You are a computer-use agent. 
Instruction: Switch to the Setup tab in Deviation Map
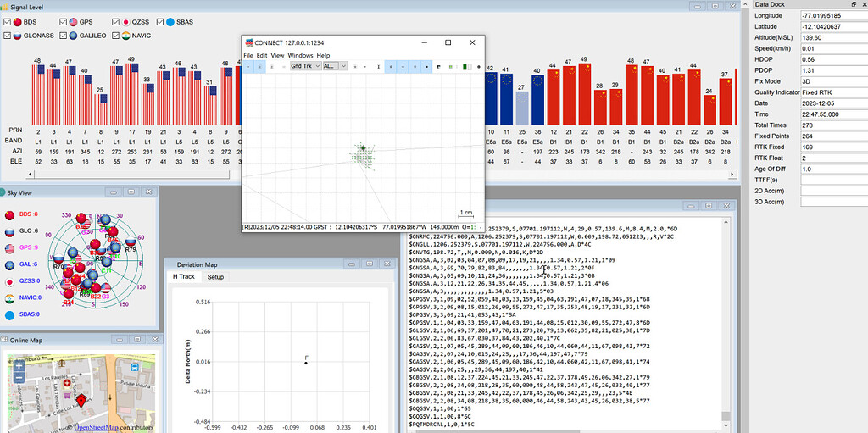215,277
